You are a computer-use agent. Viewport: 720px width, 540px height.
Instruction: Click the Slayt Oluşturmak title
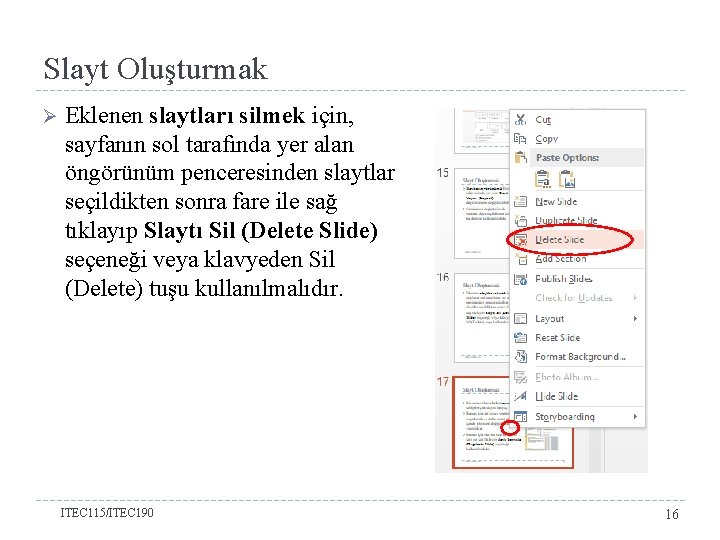coord(155,70)
